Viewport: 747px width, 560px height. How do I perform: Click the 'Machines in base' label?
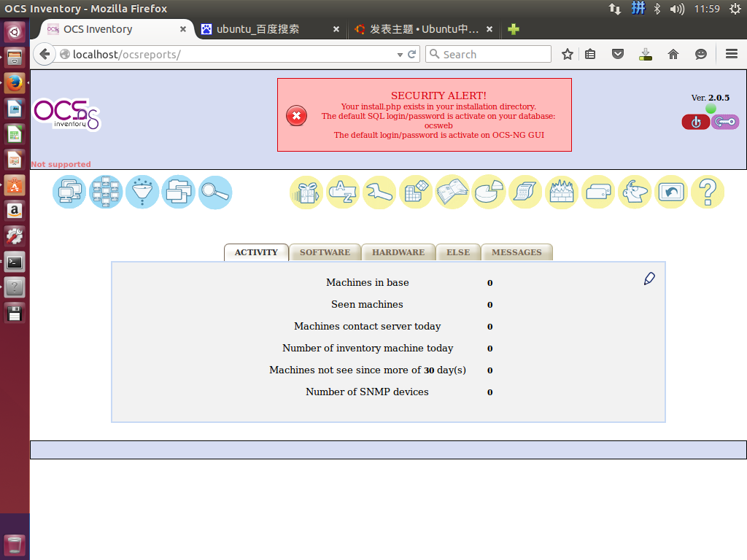[x=368, y=282]
